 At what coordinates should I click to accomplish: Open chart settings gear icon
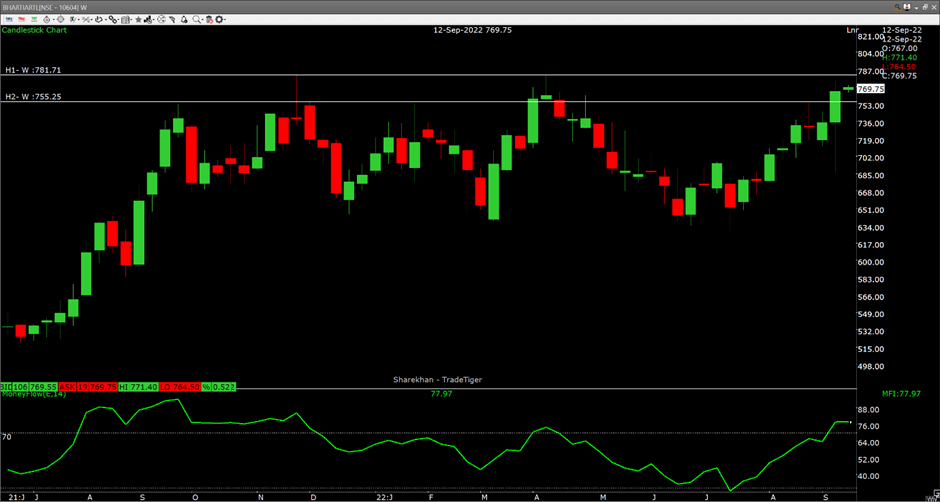[219, 19]
